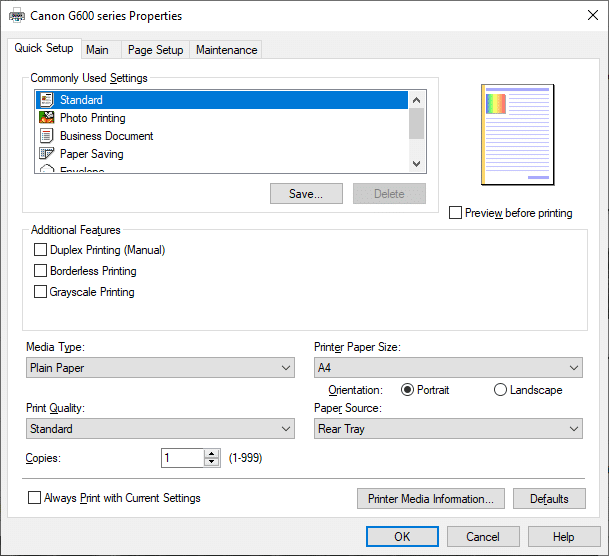The height and width of the screenshot is (556, 609).
Task: Expand the Print Quality dropdown
Action: click(160, 429)
